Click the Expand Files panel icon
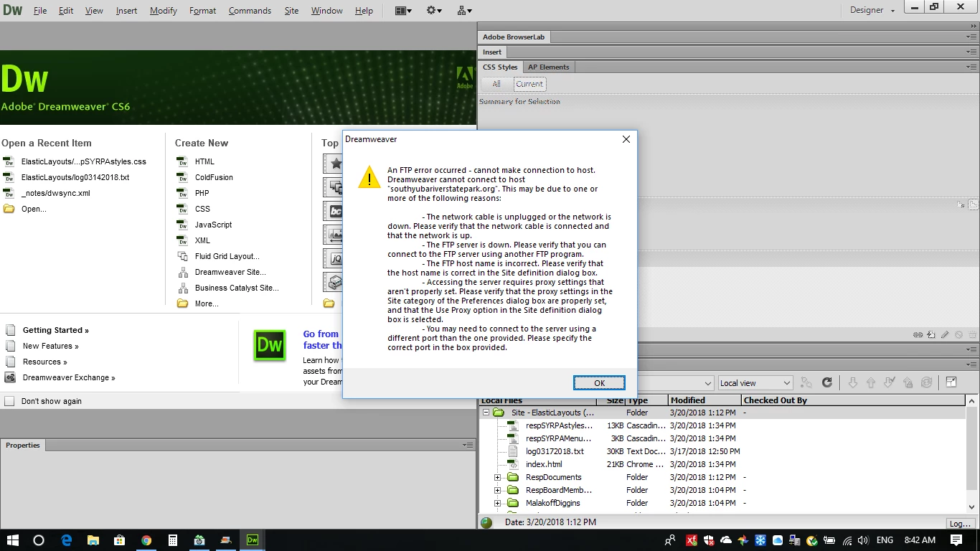The height and width of the screenshot is (551, 980). (x=951, y=383)
